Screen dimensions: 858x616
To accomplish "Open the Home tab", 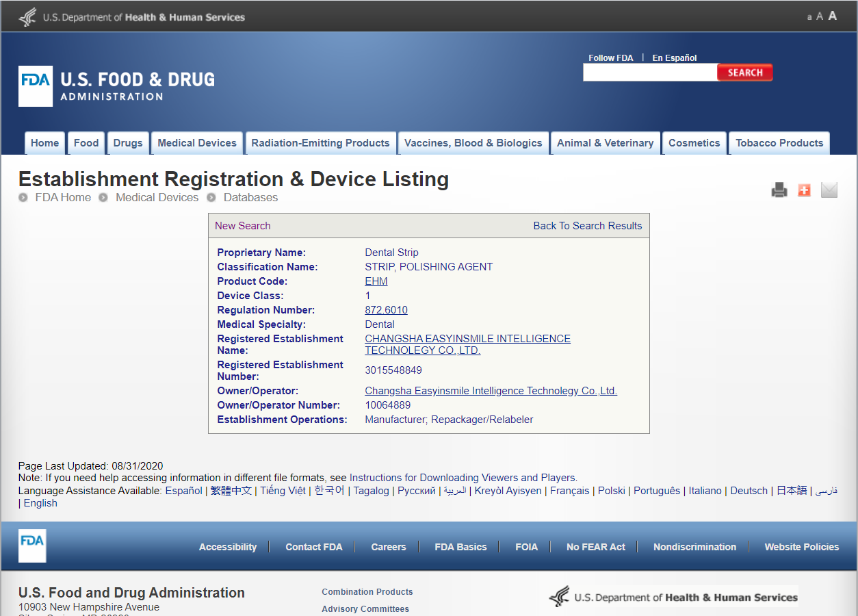I will (45, 143).
